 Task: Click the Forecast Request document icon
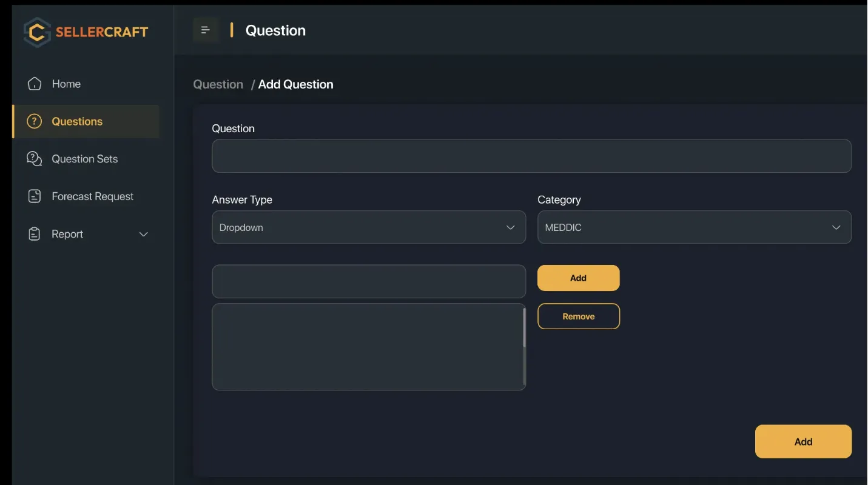coord(35,196)
